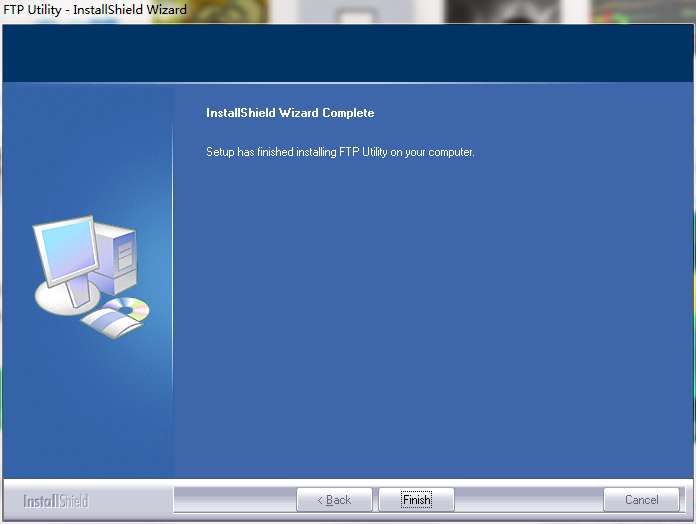Click the Finish button
Image resolution: width=696 pixels, height=524 pixels.
click(x=416, y=500)
